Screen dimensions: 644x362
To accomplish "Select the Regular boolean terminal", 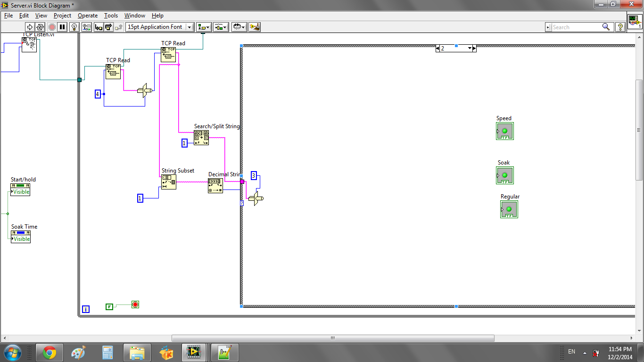I will click(x=509, y=209).
